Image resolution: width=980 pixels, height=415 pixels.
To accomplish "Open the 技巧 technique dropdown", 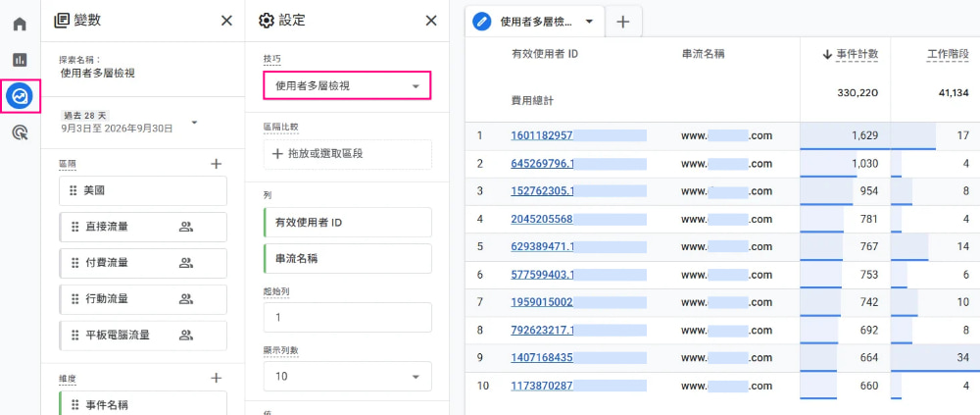I will [x=347, y=85].
